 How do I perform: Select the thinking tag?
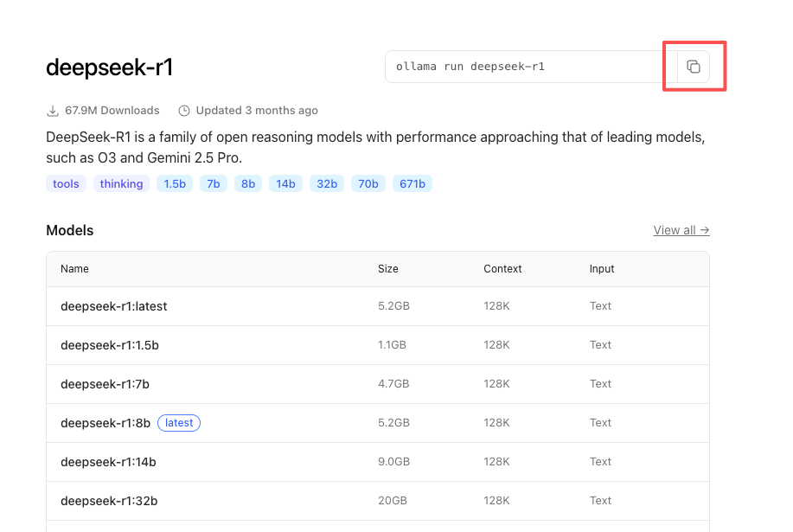click(x=121, y=183)
